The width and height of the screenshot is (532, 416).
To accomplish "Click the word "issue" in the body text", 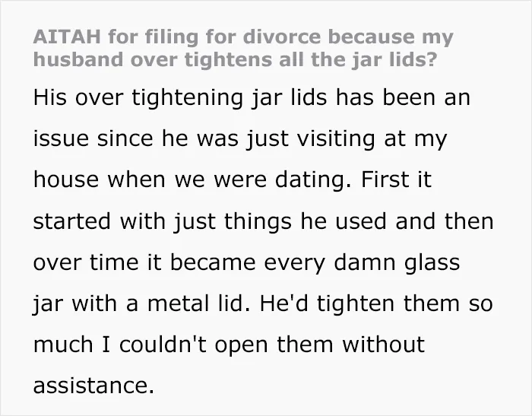I will click(x=61, y=138).
